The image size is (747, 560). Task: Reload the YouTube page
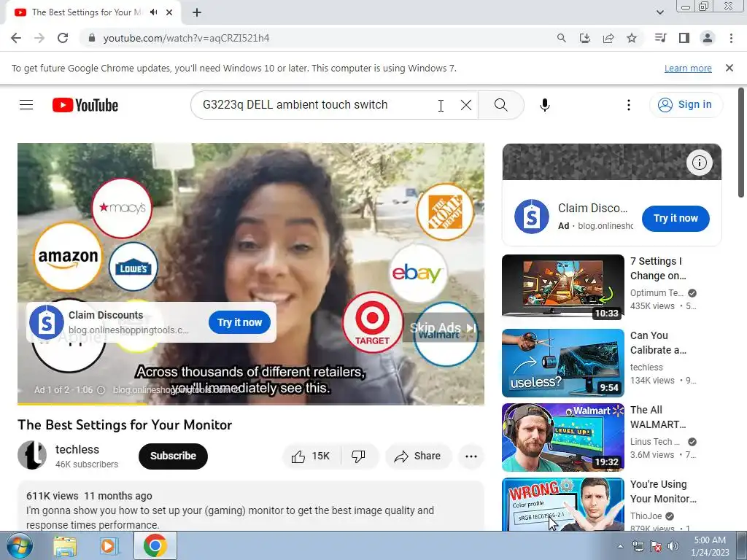coord(63,38)
